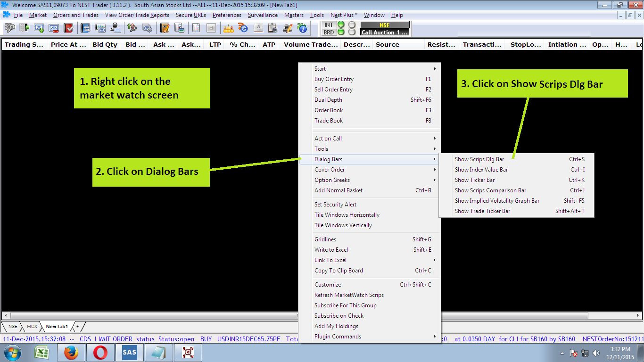Image resolution: width=644 pixels, height=362 pixels.
Task: Select Show Trade Ticker Bar
Action: [x=516, y=211]
